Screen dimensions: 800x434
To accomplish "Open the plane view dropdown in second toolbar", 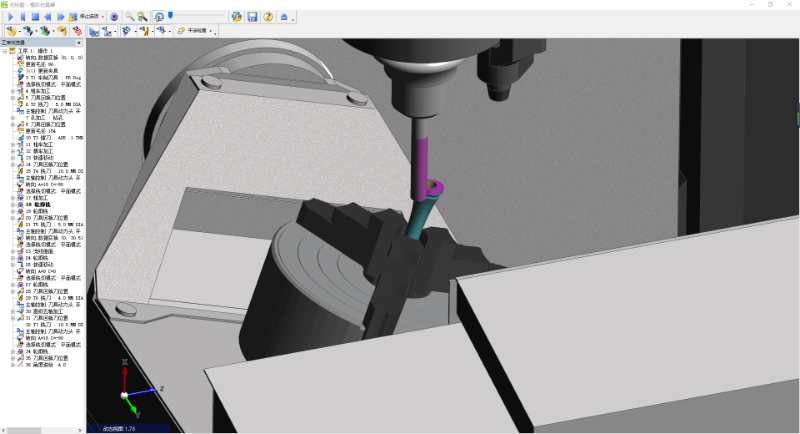I will 199,31.
